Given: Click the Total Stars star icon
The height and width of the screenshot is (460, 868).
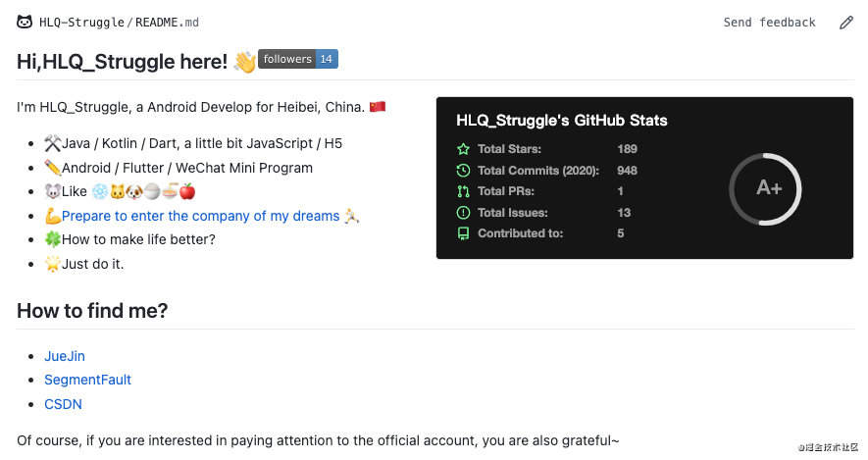Looking at the screenshot, I should point(464,149).
